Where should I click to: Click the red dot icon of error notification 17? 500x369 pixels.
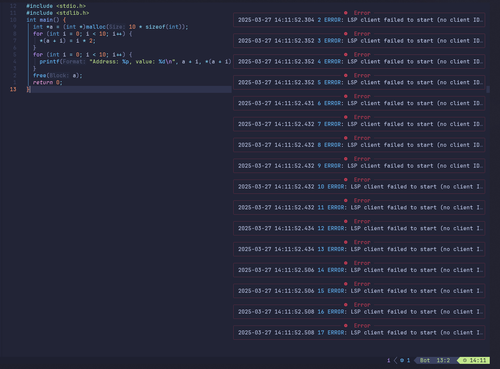click(x=346, y=325)
